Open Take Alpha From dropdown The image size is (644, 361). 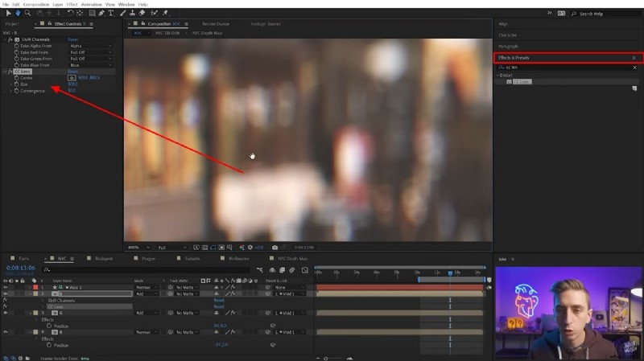[x=91, y=46]
